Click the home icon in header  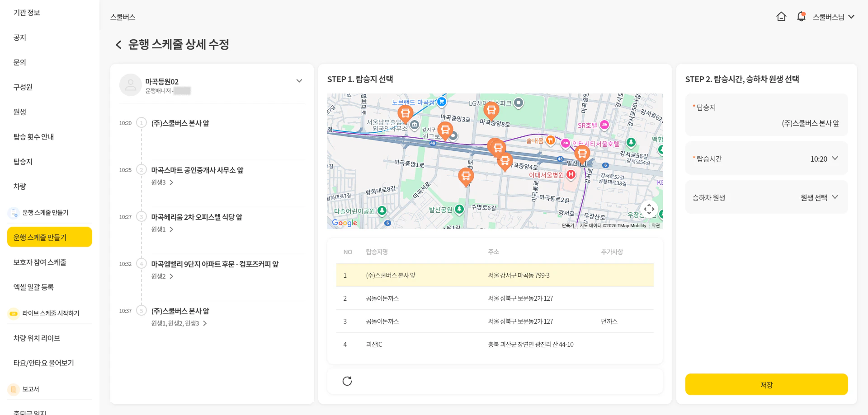(781, 17)
